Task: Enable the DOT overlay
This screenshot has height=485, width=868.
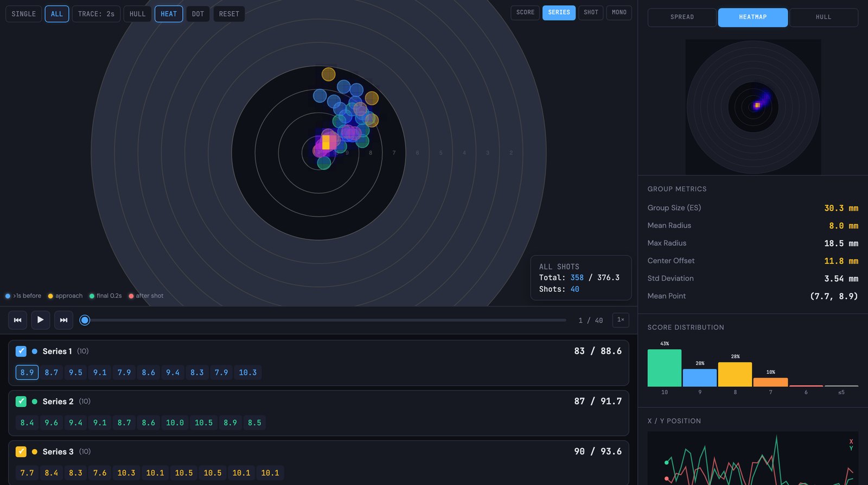Action: coord(198,14)
